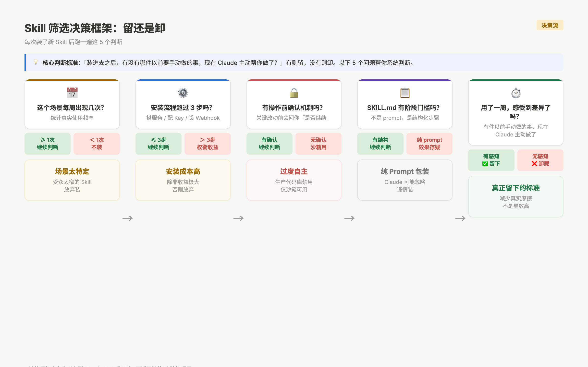588x367 pixels.
Task: Open the 安装成本高 outcome card
Action: tap(183, 180)
